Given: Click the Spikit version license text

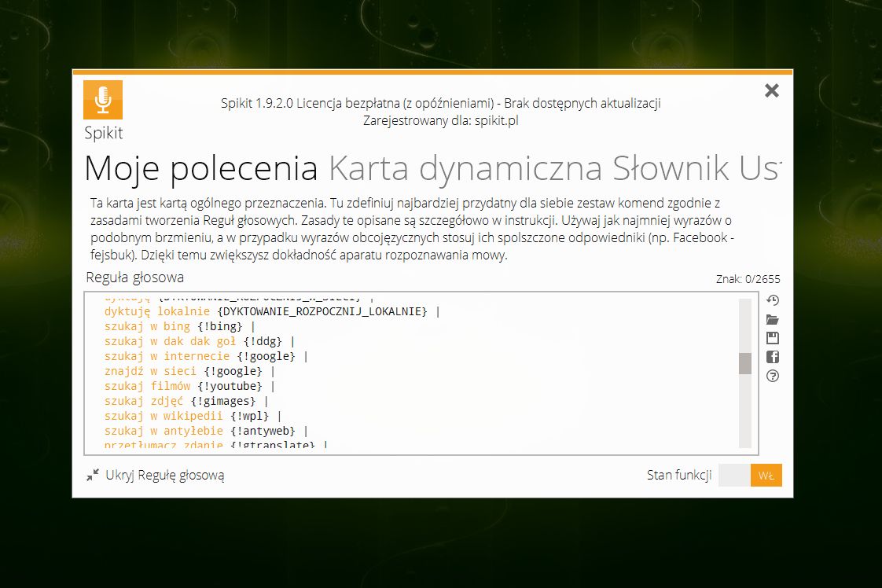Looking at the screenshot, I should [440, 104].
